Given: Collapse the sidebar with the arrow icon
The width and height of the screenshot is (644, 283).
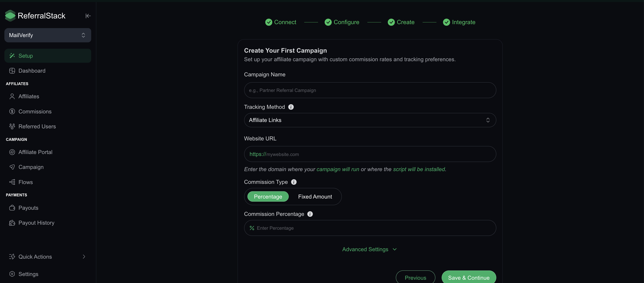Looking at the screenshot, I should [88, 16].
